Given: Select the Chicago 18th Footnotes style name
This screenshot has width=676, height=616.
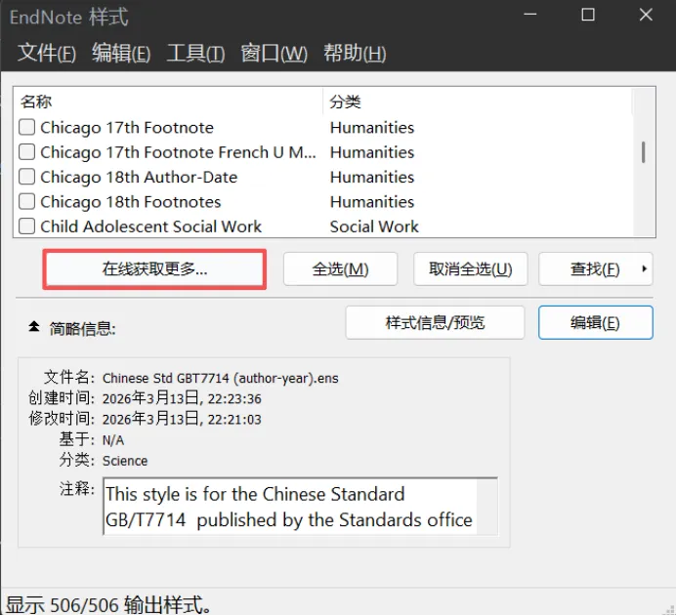Looking at the screenshot, I should (131, 202).
